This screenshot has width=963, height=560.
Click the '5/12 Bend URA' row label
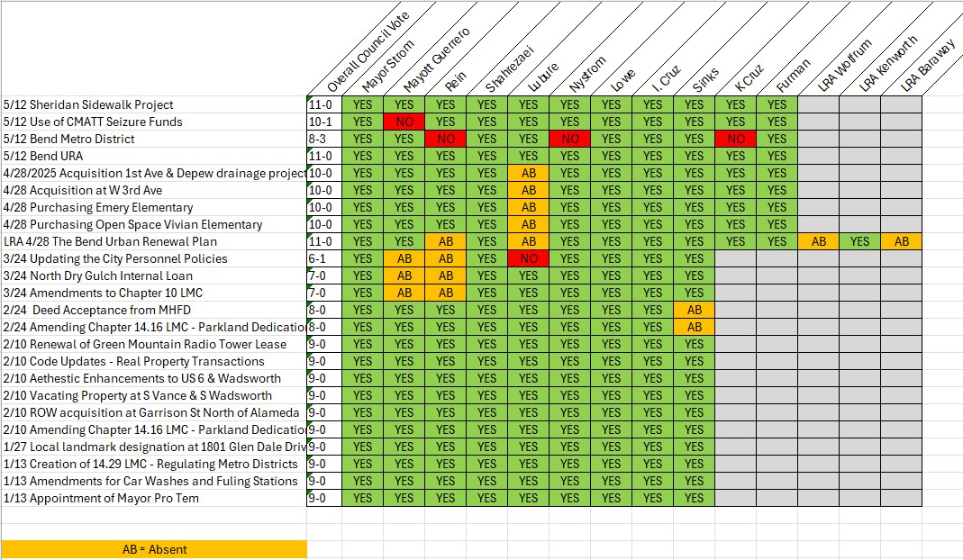tap(153, 157)
